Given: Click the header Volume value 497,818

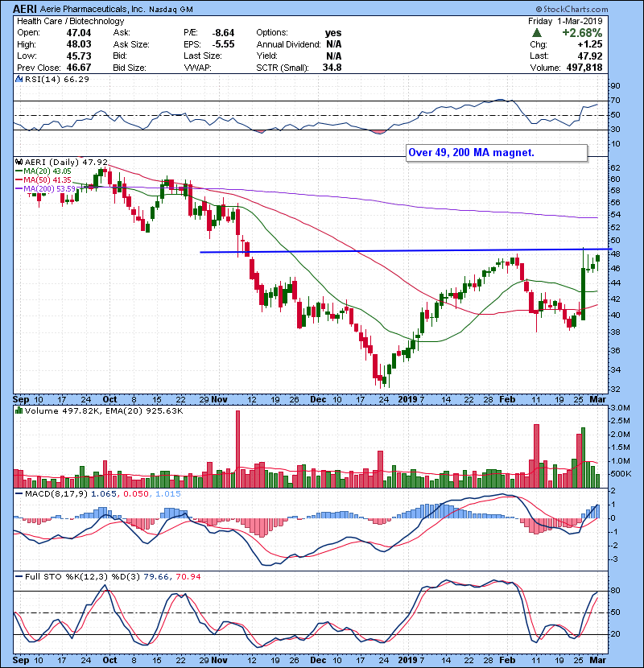Looking at the screenshot, I should (x=584, y=68).
